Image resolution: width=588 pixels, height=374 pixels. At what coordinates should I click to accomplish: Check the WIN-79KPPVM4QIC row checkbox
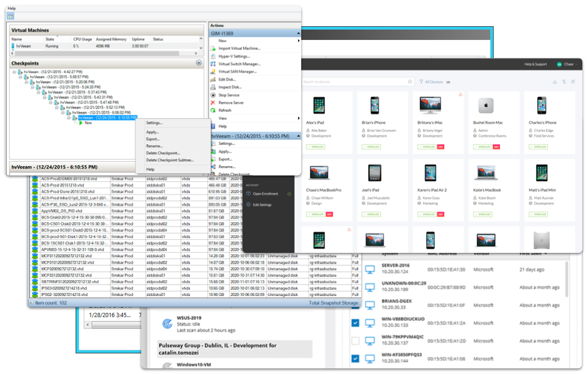(x=355, y=341)
